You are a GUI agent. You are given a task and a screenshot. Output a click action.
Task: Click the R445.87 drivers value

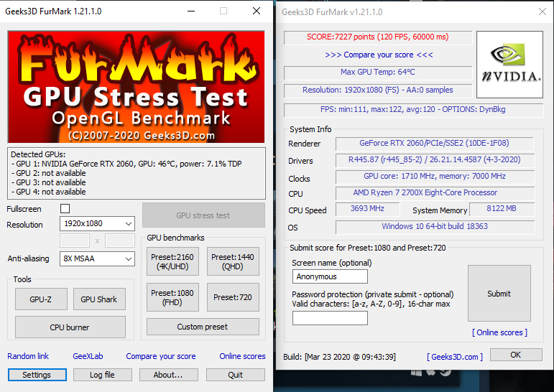(434, 159)
